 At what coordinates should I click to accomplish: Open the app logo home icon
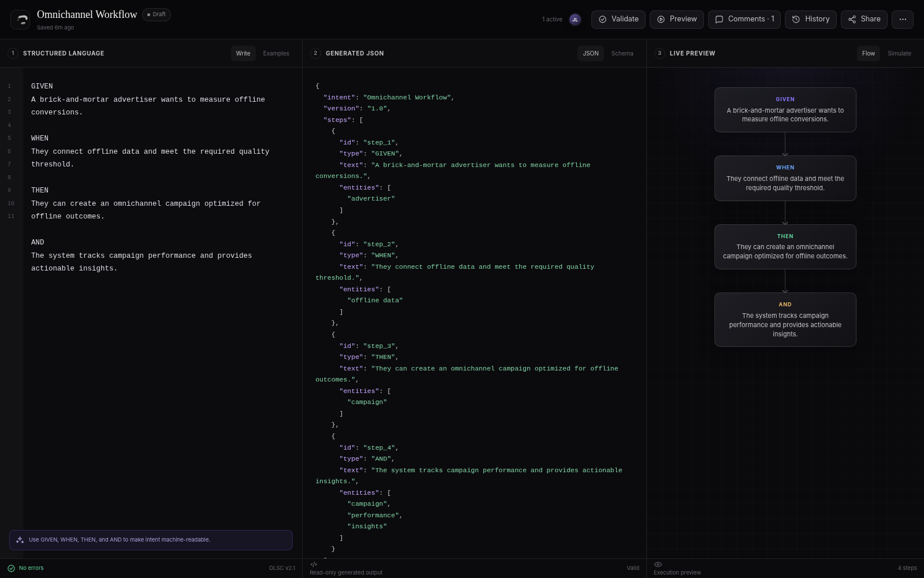point(20,20)
